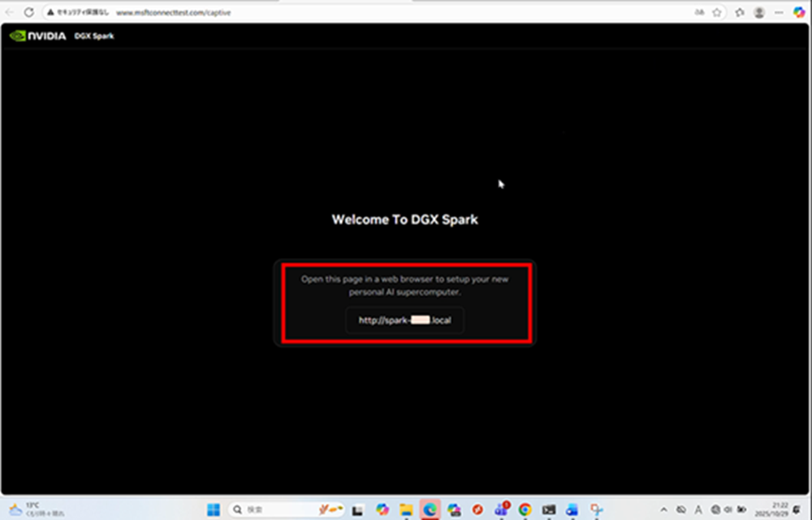The height and width of the screenshot is (520, 812).
Task: Switch to Microsoft Edge in the taskbar
Action: (x=430, y=509)
